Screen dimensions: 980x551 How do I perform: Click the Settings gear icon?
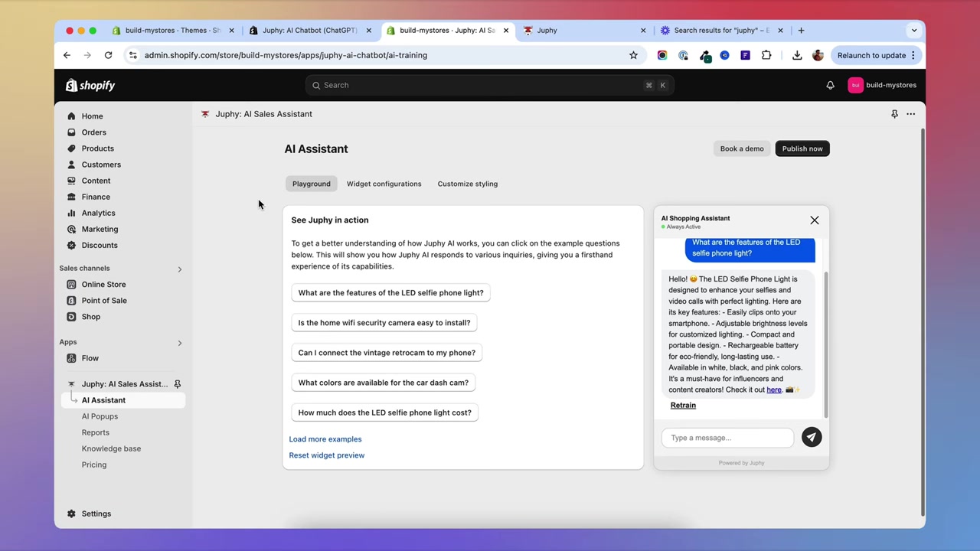point(71,514)
